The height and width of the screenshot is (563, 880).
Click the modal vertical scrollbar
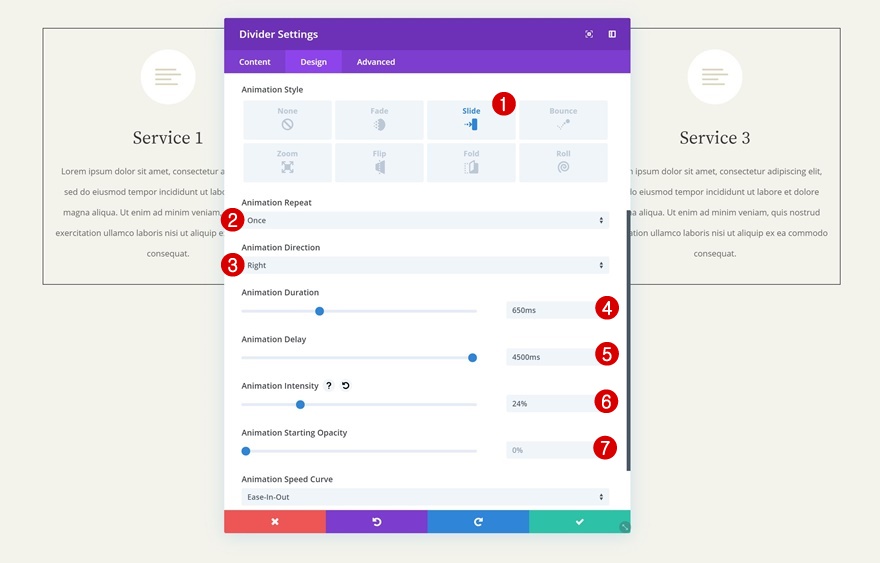coord(628,341)
